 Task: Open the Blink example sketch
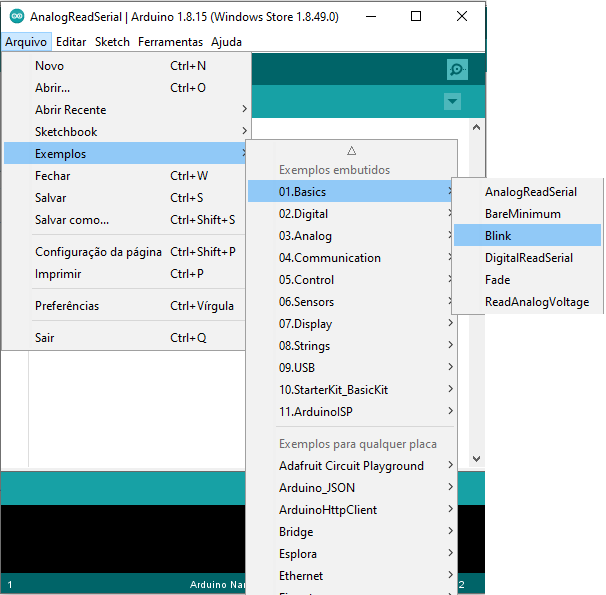tap(528, 235)
